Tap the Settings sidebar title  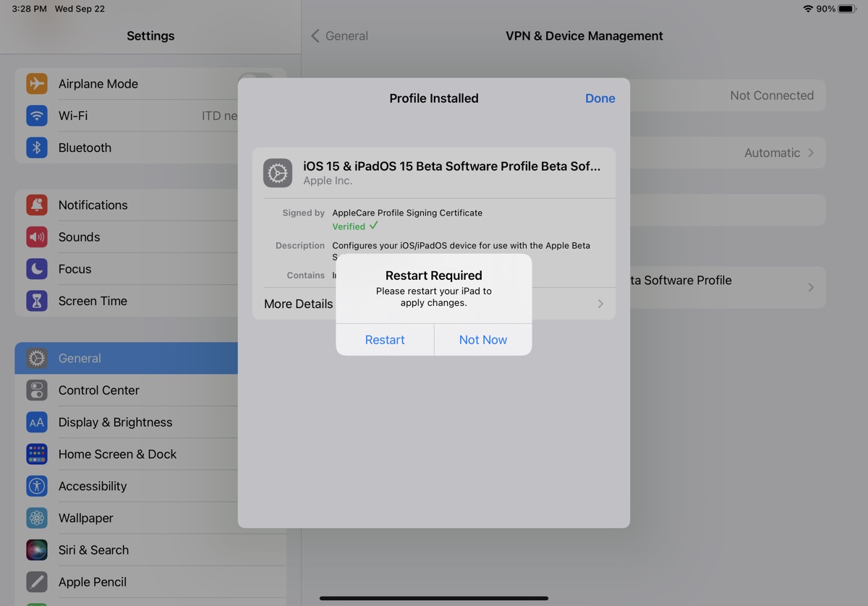[x=150, y=35]
